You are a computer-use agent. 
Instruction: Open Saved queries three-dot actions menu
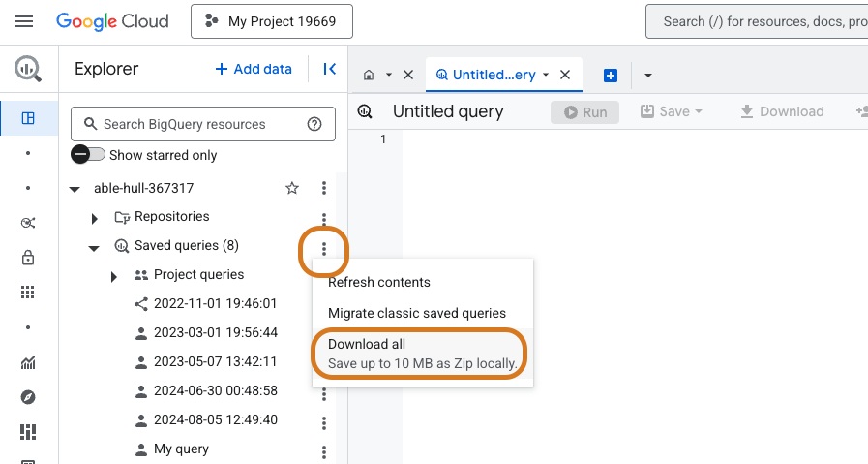324,249
